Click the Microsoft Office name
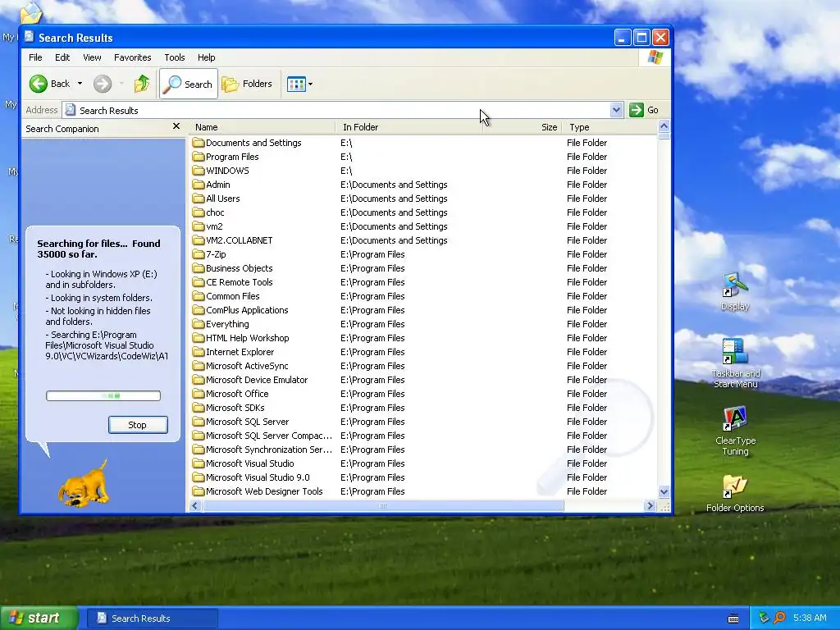 click(237, 394)
